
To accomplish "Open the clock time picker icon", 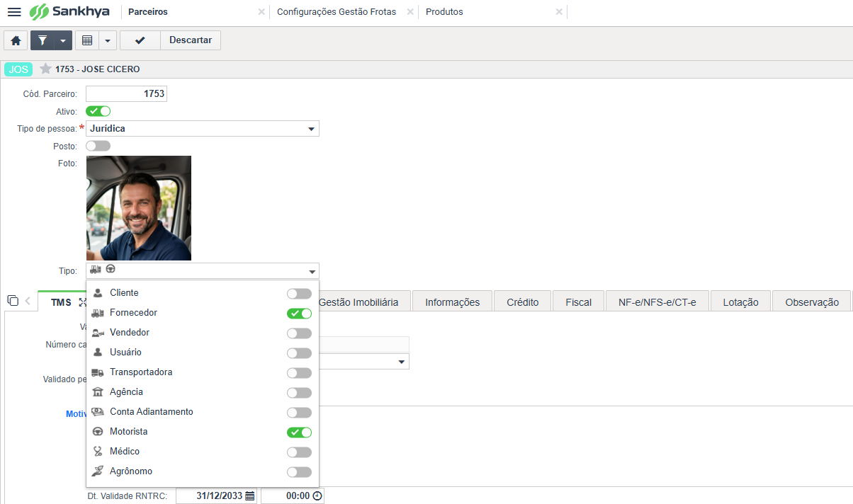I will [x=317, y=496].
